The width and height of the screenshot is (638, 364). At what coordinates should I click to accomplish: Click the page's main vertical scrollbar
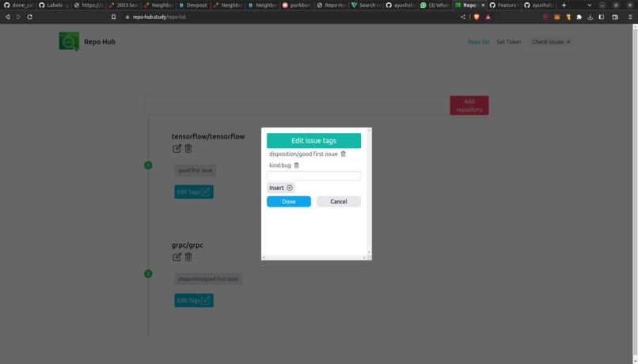[x=635, y=194]
